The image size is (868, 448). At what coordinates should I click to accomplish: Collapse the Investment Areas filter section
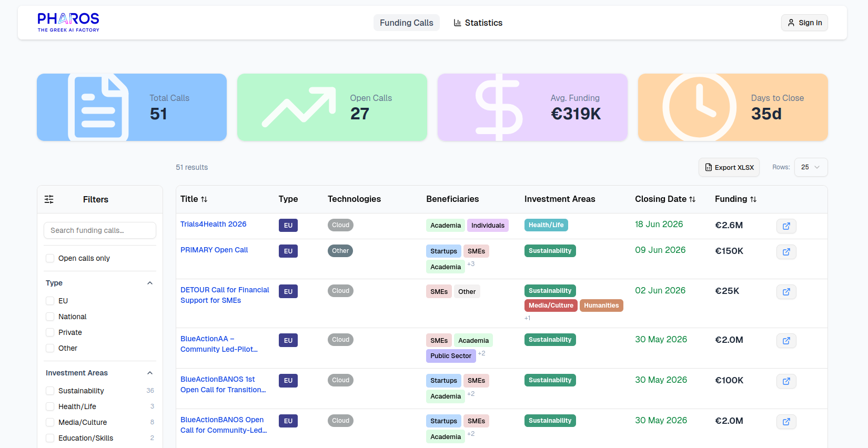150,373
